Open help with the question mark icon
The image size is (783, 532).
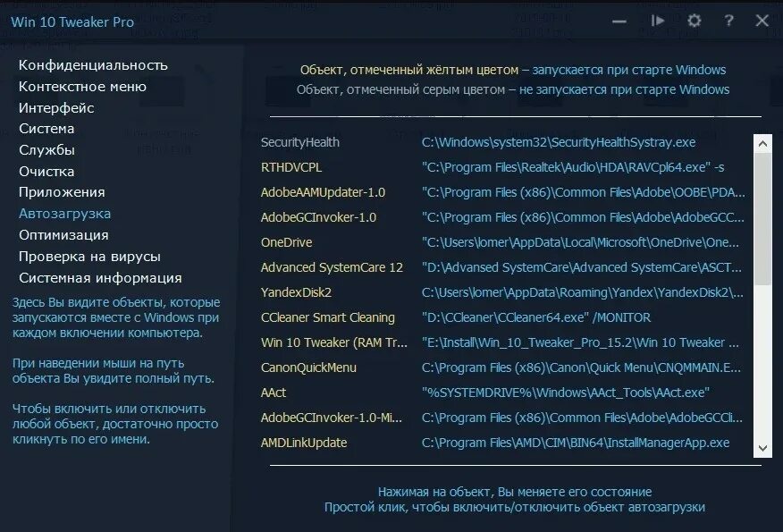click(728, 21)
